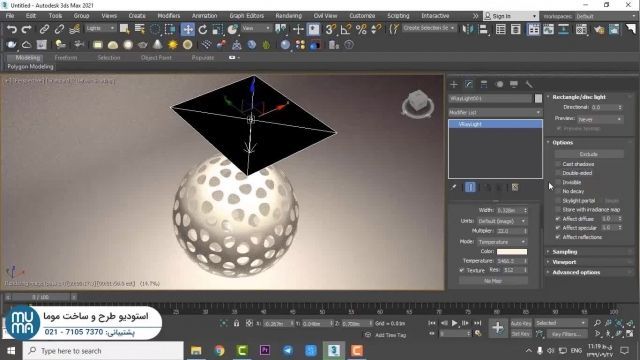640x360 pixels.
Task: Toggle the Angle Snap icon
Action: coord(346,29)
